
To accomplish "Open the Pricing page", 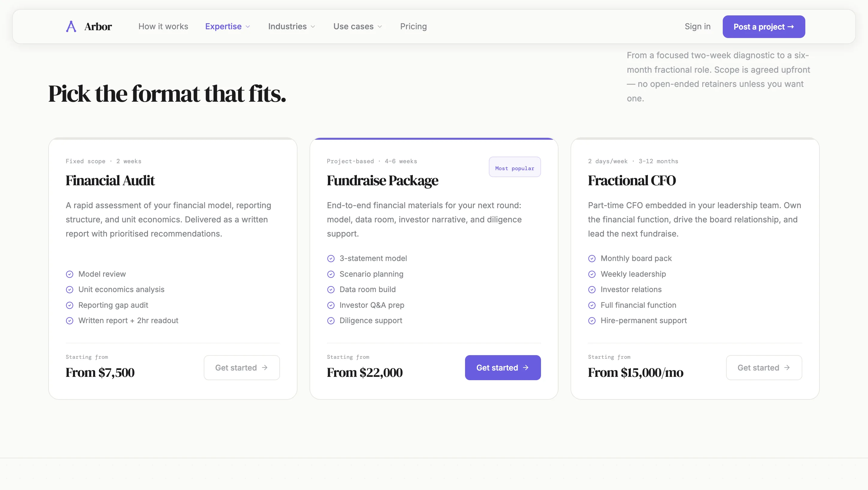I will click(x=414, y=26).
